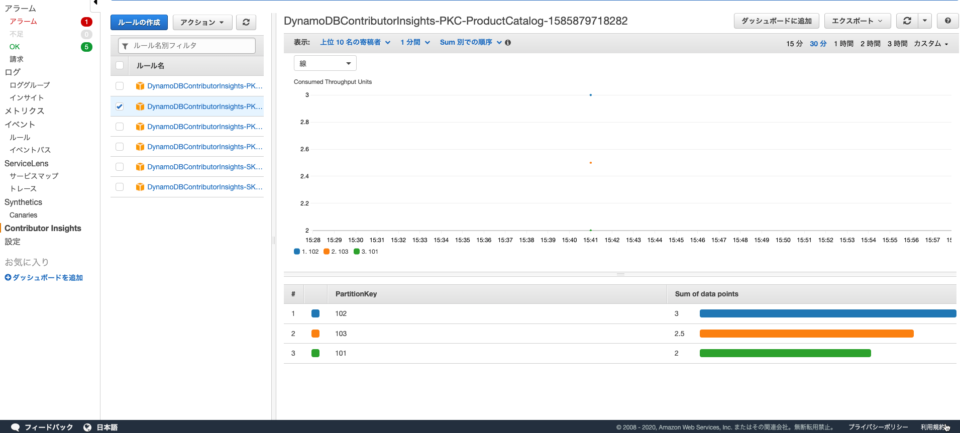Open the OK alarms sidebar item

14,47
